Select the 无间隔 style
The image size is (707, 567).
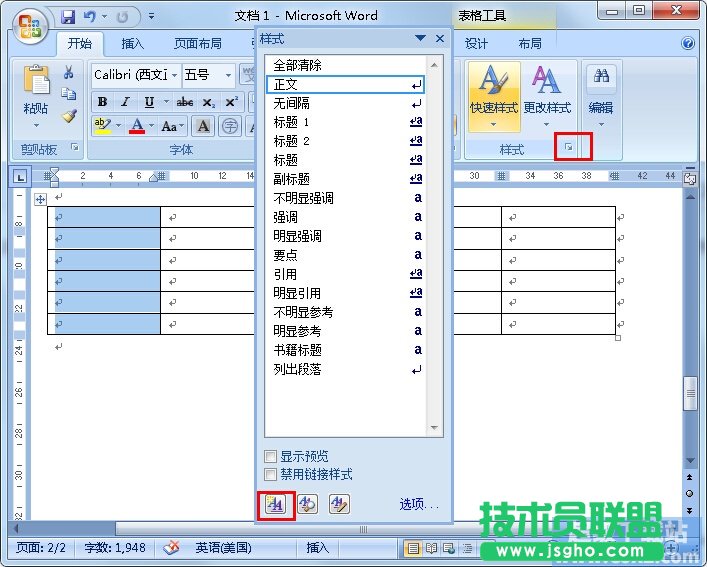(x=345, y=103)
